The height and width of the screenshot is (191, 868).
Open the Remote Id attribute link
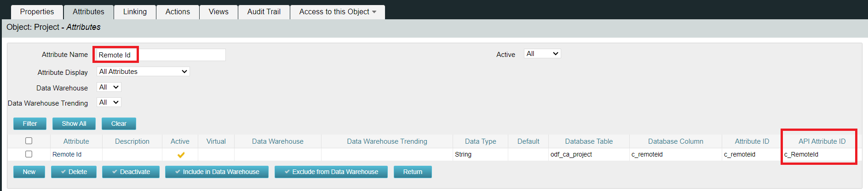tap(67, 154)
